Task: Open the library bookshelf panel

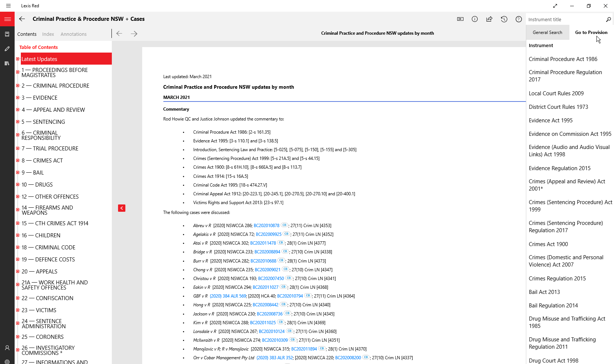Action: point(7,64)
